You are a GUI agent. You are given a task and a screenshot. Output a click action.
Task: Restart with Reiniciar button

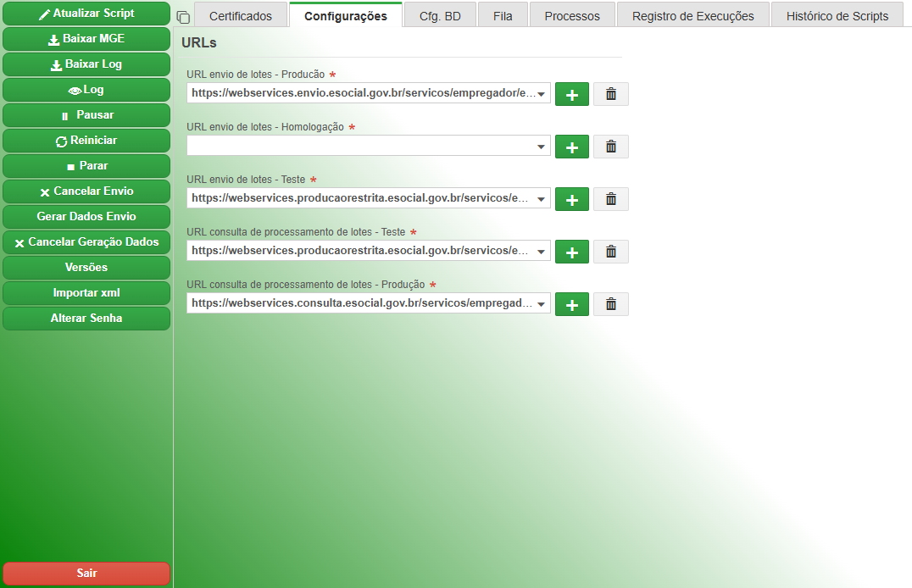(86, 141)
